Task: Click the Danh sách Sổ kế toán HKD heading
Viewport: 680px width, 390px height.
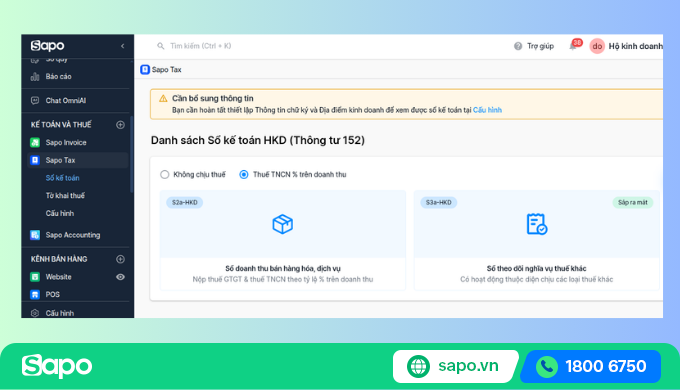Action: tap(258, 140)
